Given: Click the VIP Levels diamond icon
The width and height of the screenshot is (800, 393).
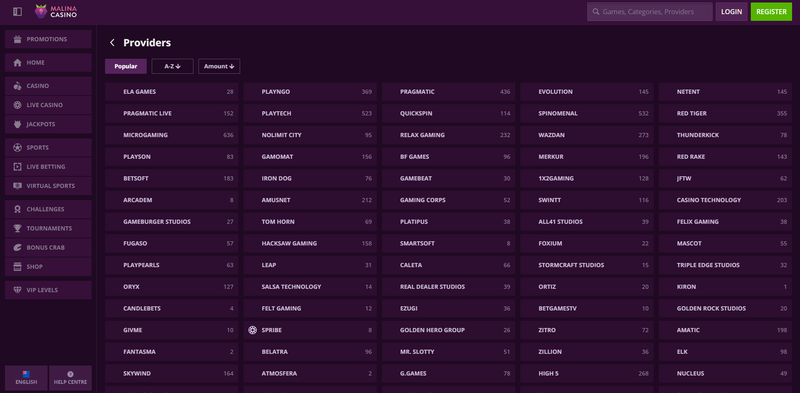Looking at the screenshot, I should (x=17, y=290).
